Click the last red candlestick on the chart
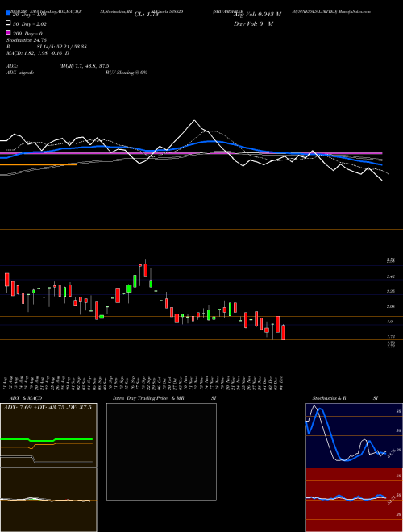Viewport: 403px width, 532px height. [283, 332]
